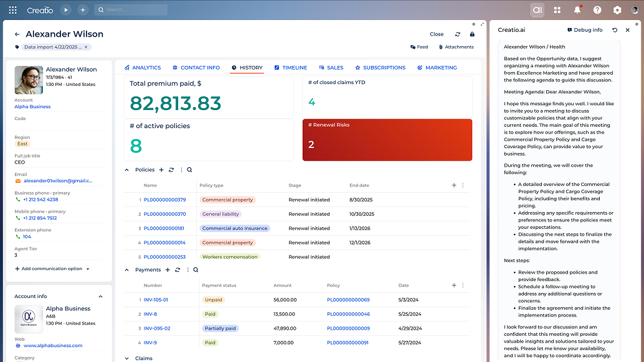
Task: Open www.alphabusiness.com website link
Action: point(53,346)
